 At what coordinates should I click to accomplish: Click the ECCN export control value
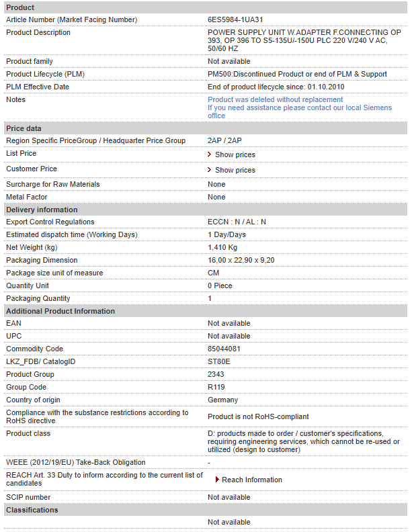coord(237,222)
